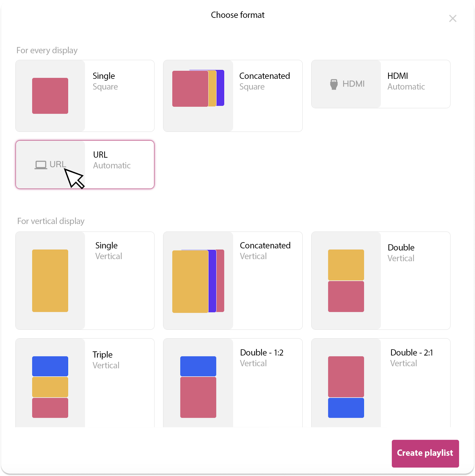The height and width of the screenshot is (476, 475).
Task: Select the Single Vertical yellow icon
Action: point(50,281)
